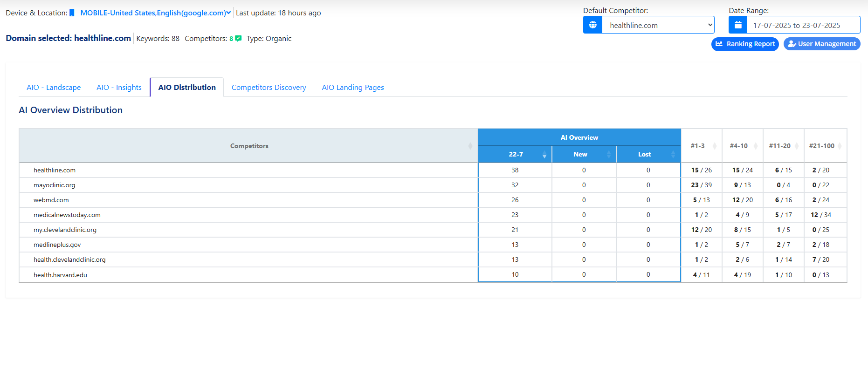Image resolution: width=868 pixels, height=368 pixels.
Task: Sort by the Lost column arrows
Action: [x=673, y=154]
